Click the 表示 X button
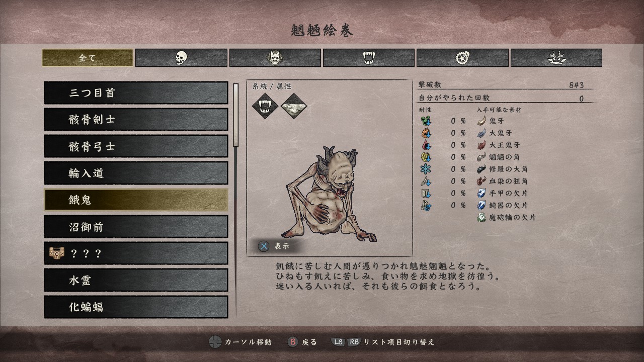 click(x=273, y=246)
